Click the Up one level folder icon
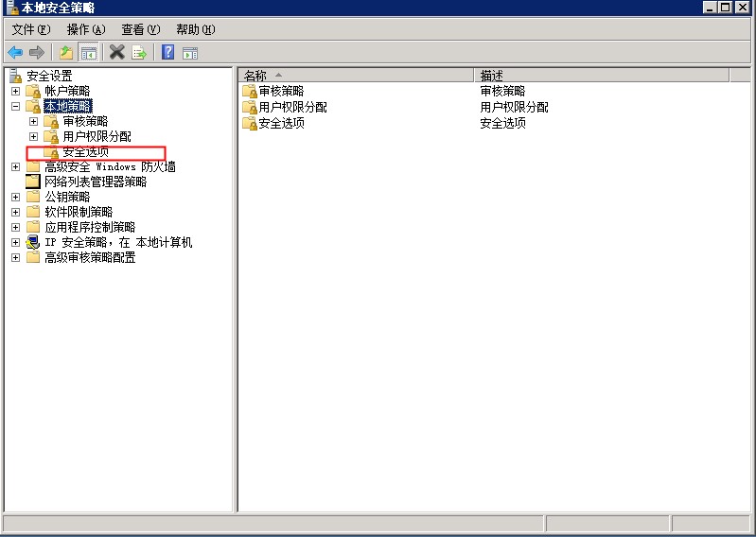The image size is (756, 537). [x=66, y=52]
